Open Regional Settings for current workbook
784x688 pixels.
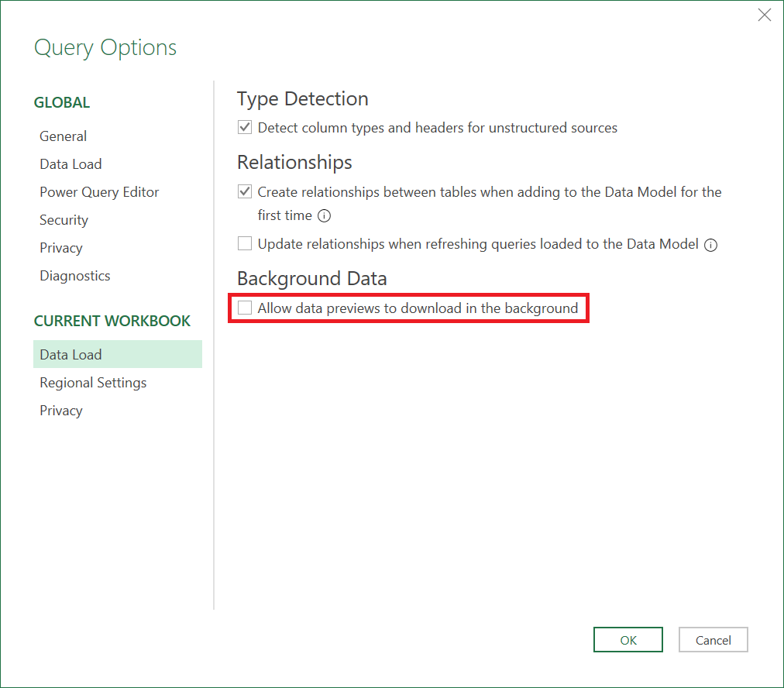coord(93,382)
